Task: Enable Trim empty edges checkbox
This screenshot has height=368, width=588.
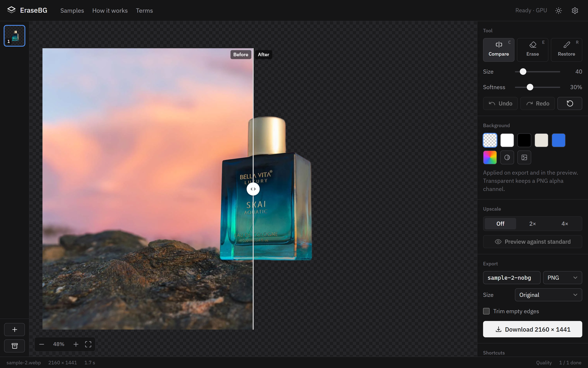Action: [486, 311]
